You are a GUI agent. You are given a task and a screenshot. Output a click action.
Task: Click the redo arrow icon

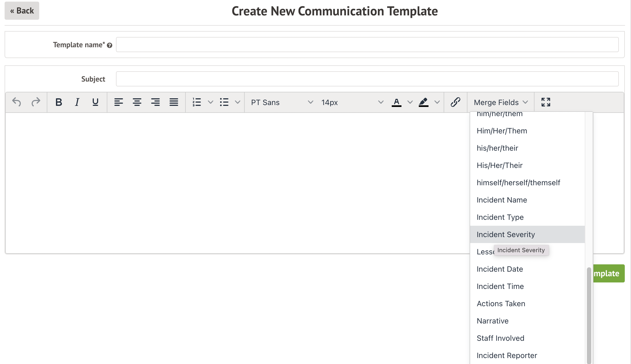(36, 102)
